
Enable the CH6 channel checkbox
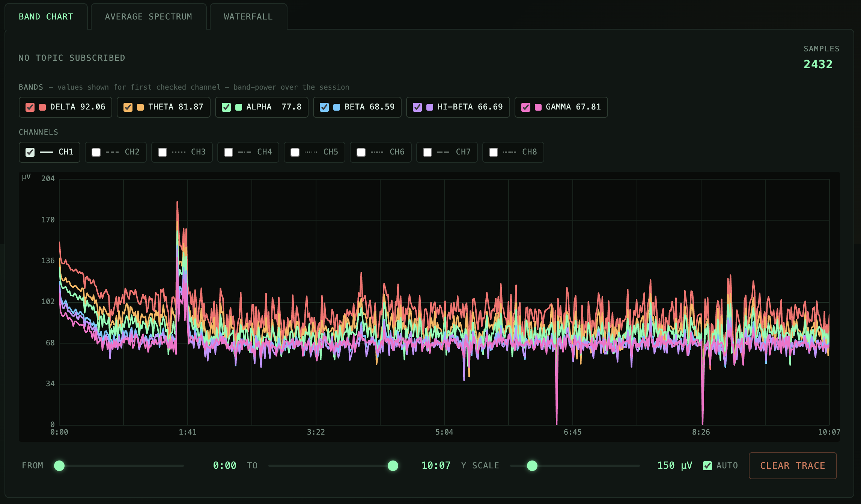(361, 152)
